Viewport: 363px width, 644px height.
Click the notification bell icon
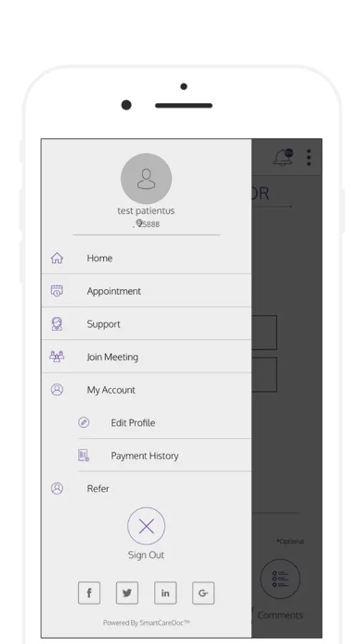tap(284, 157)
